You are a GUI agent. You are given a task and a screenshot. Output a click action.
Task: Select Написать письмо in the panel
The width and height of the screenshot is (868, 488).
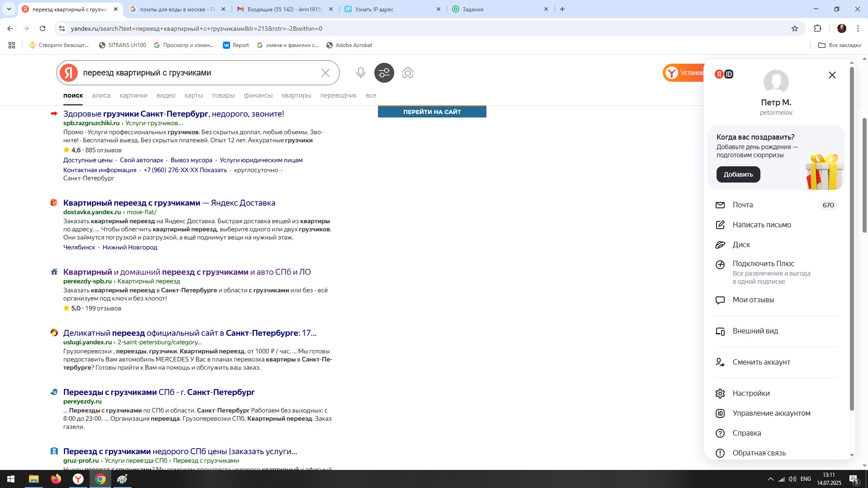(x=776, y=225)
